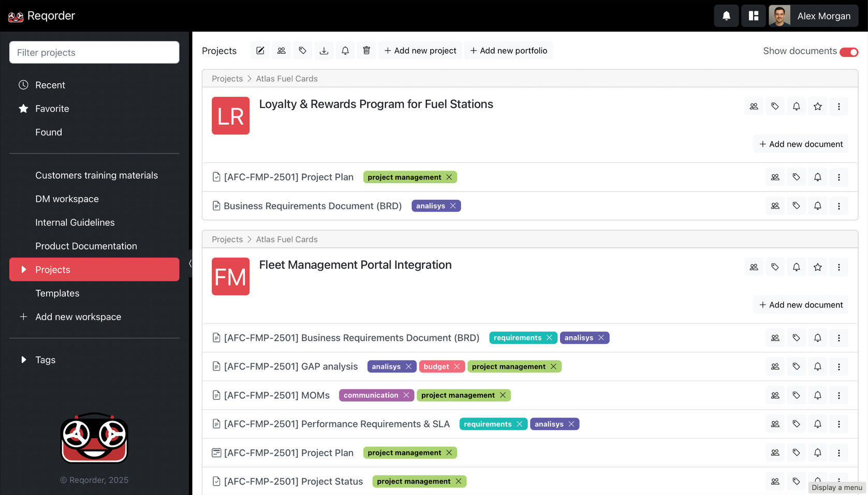This screenshot has height=495, width=868.
Task: Remove the budget tag from GAP analysis
Action: click(x=457, y=367)
